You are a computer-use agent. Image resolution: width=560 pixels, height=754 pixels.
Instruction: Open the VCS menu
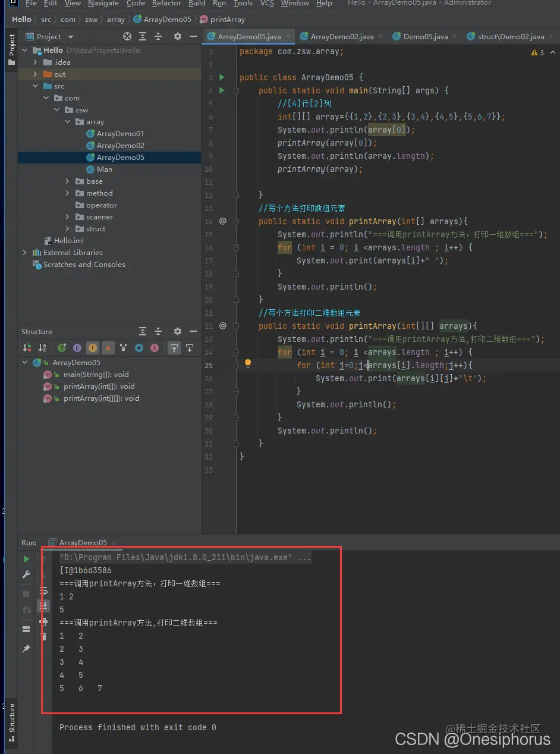[267, 4]
